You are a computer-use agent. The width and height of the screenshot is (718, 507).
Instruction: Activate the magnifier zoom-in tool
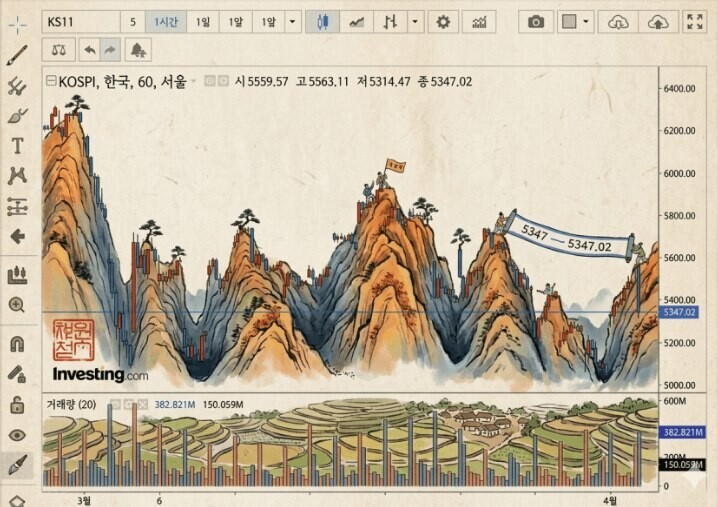pos(16,305)
